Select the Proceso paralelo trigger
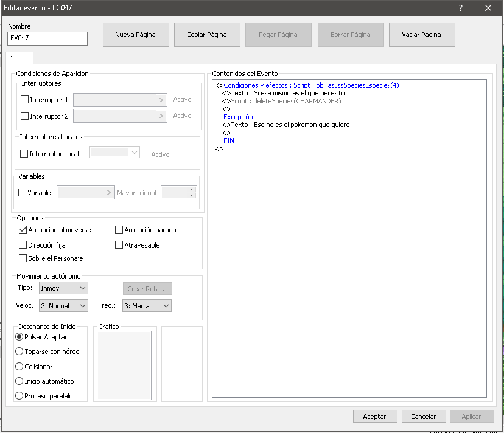 pos(19,395)
